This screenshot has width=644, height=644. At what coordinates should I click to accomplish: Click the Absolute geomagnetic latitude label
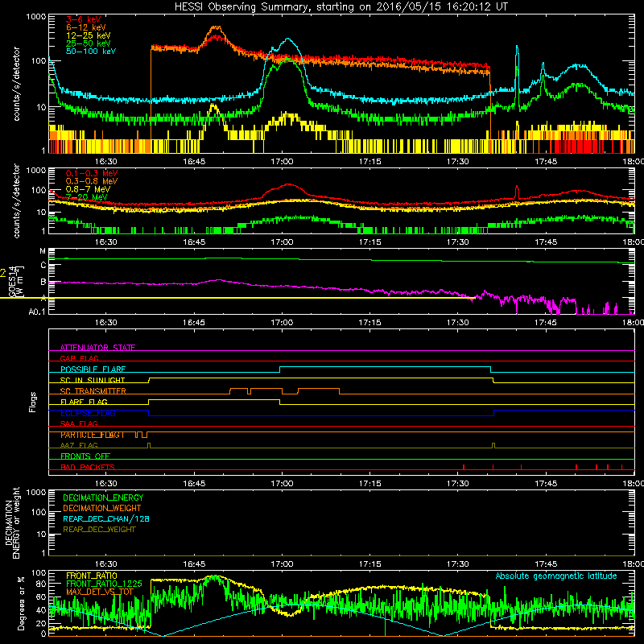pos(556,576)
